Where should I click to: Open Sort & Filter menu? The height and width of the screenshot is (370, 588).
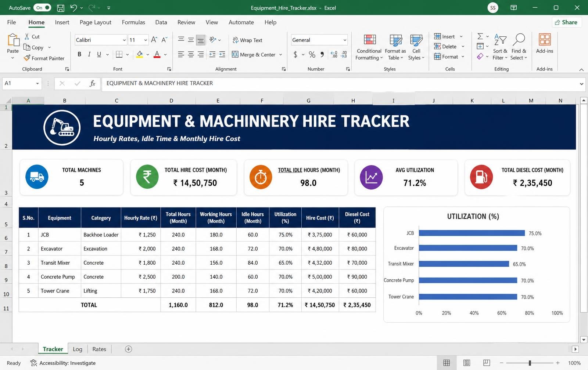[500, 47]
